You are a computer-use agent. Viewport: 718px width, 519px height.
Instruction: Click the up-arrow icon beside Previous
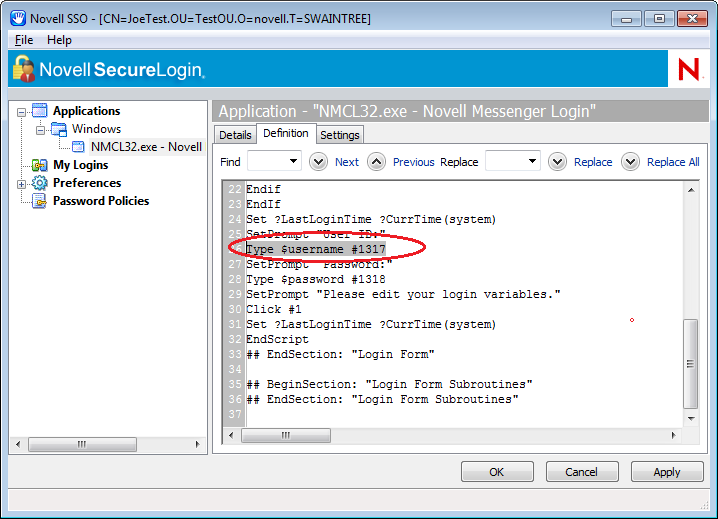pos(376,162)
